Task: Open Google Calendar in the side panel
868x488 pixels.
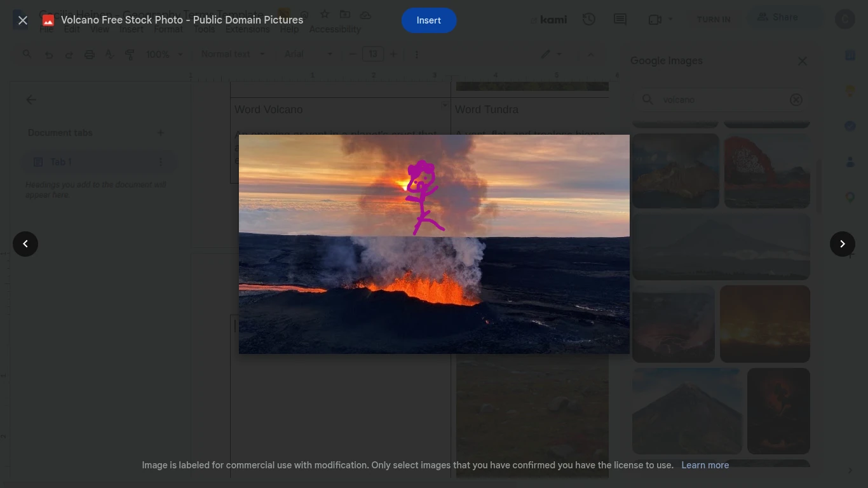Action: tap(850, 56)
